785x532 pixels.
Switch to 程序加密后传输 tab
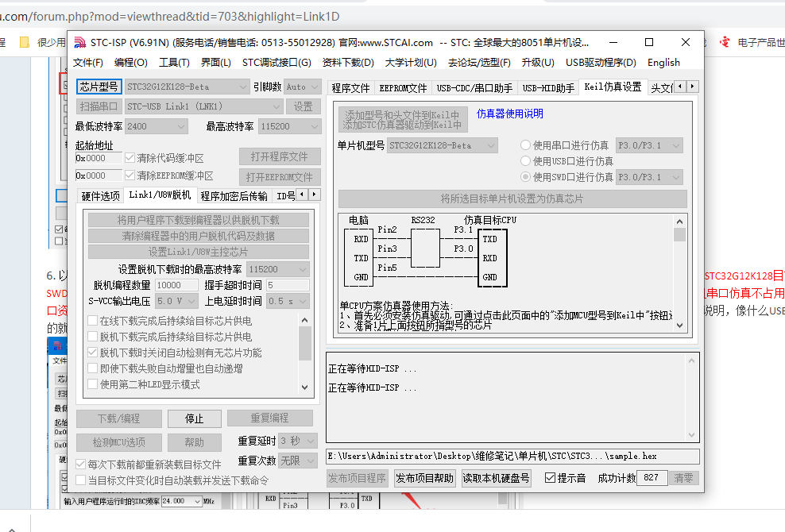(x=234, y=196)
